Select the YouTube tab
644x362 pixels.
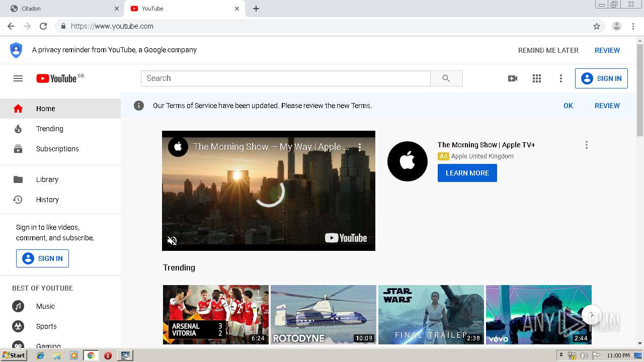[x=185, y=9]
